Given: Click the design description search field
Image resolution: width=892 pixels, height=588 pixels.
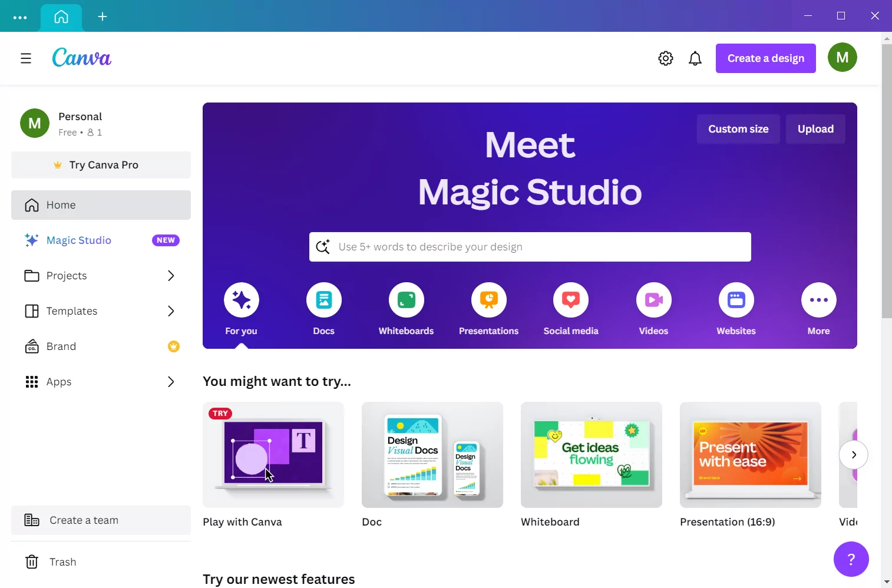Looking at the screenshot, I should (x=530, y=247).
